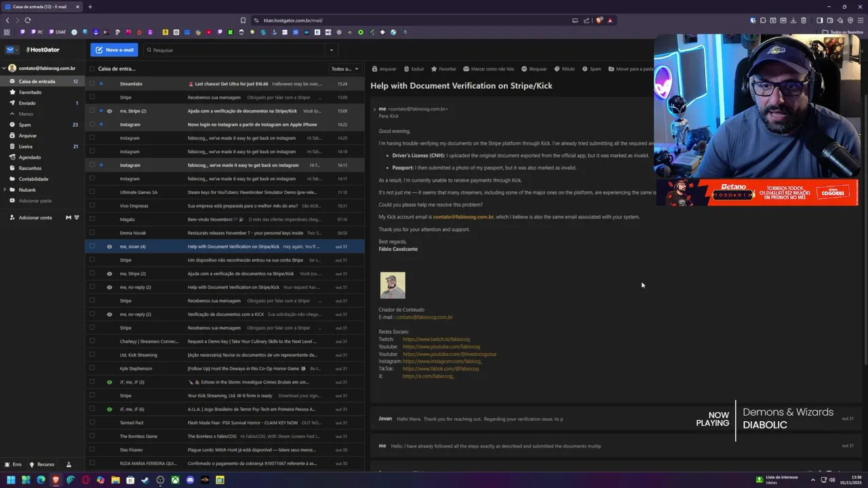Tick the checkbox for the Streamlabs email
Image resolution: width=868 pixels, height=488 pixels.
92,83
